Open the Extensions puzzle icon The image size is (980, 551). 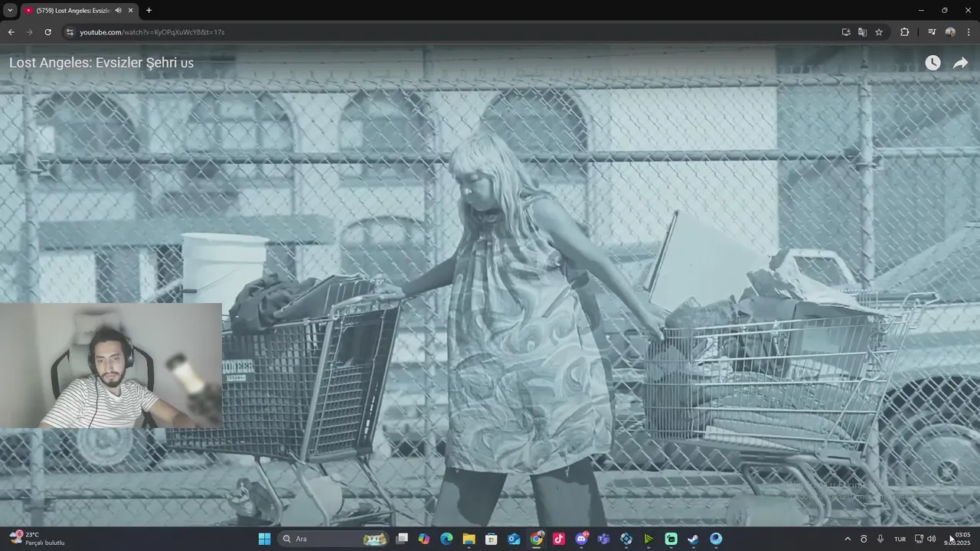[904, 32]
